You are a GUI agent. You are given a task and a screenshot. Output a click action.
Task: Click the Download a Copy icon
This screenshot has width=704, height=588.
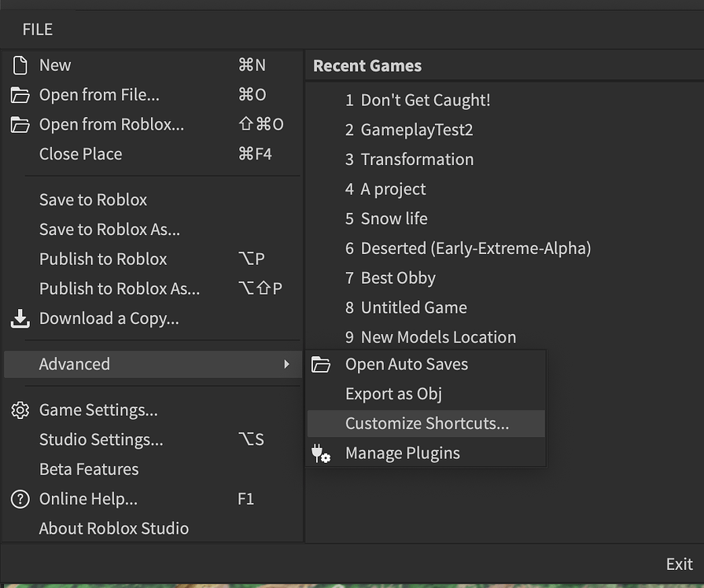[x=20, y=318]
